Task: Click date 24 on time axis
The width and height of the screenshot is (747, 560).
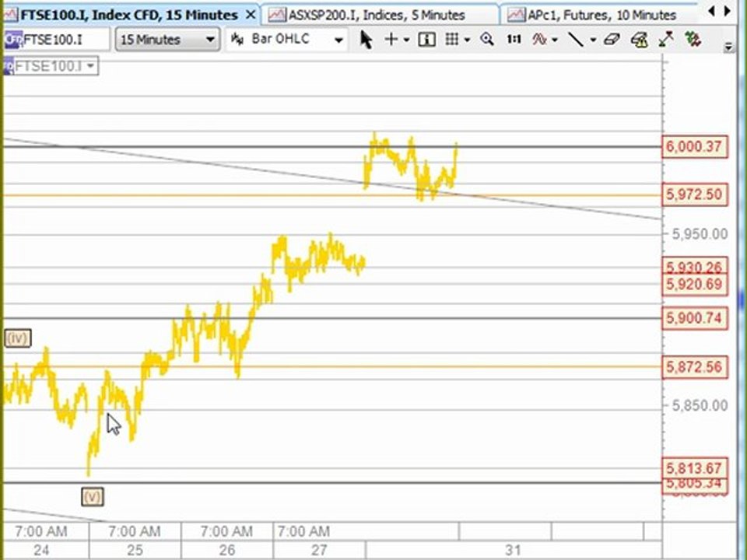Action: (41, 551)
